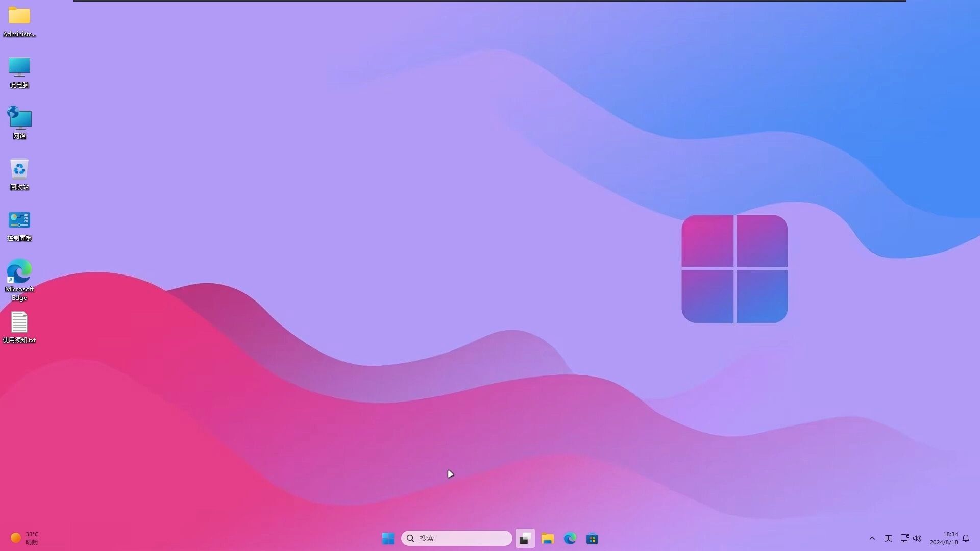Open the network status tray icon

point(904,538)
